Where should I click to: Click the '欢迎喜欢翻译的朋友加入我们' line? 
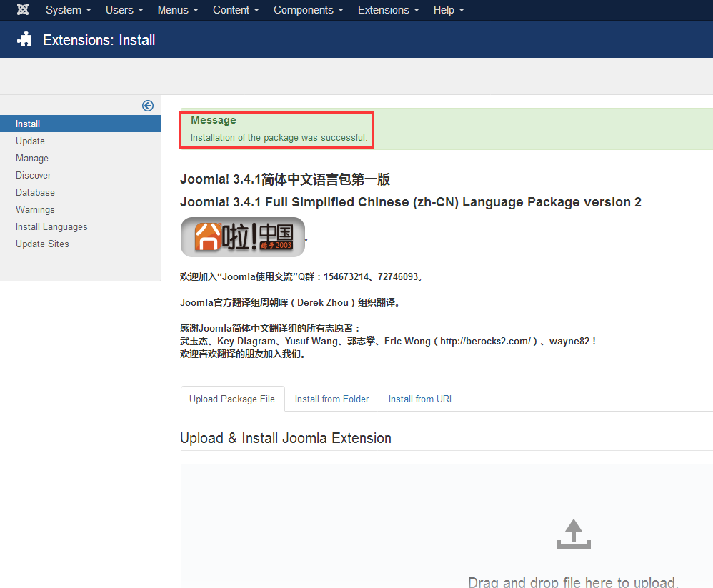[x=244, y=354]
